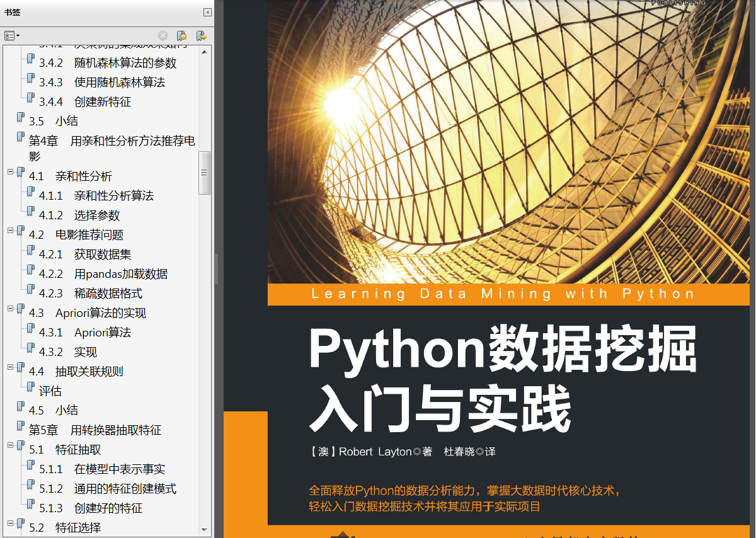Select bookmark 4.3 Apriori算法的实现
This screenshot has width=756, height=538.
pos(87,313)
